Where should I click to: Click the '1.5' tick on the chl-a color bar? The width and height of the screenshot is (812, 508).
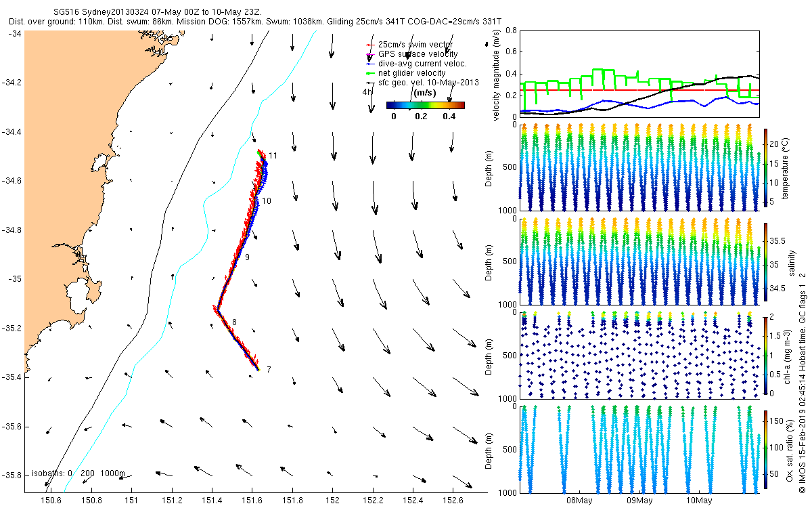pos(776,336)
